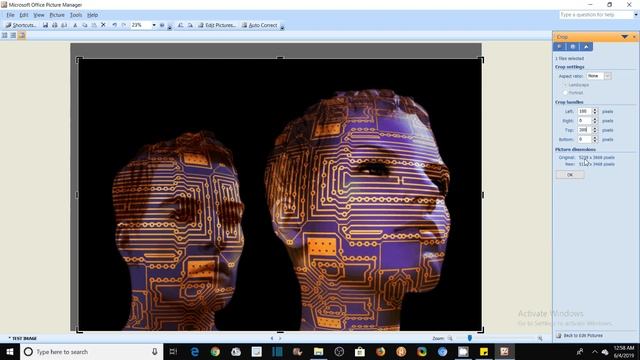Increment the Right crop spinner
The height and width of the screenshot is (360, 640).
(595, 119)
